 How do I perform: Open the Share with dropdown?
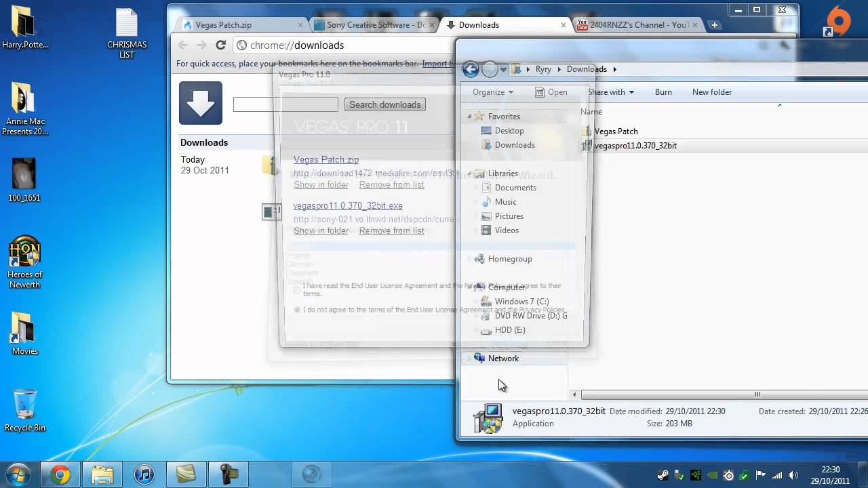click(x=611, y=92)
